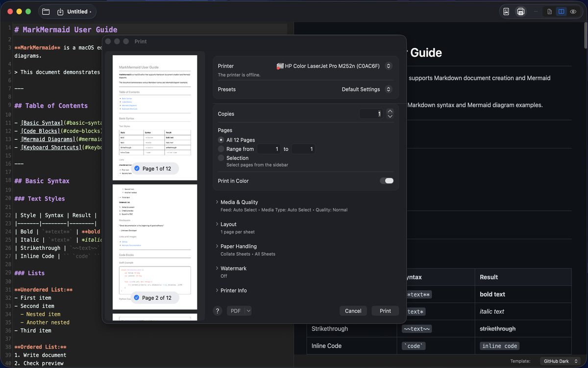
Task: Open the PDF dropdown arrow menu
Action: click(248, 311)
